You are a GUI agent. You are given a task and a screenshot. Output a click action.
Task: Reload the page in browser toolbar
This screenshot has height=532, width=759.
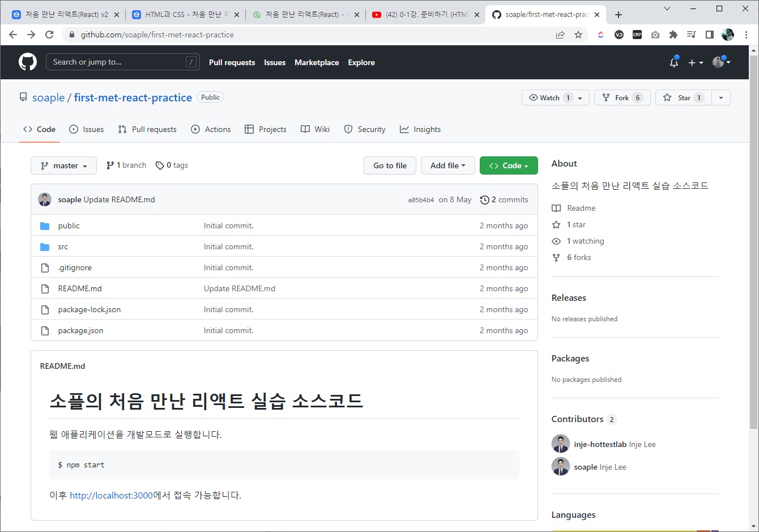click(49, 35)
